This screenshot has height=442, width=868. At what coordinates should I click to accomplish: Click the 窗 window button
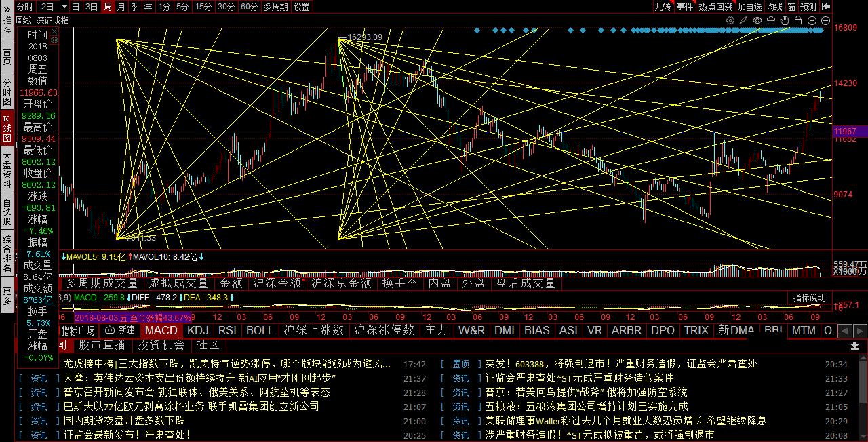(x=791, y=7)
